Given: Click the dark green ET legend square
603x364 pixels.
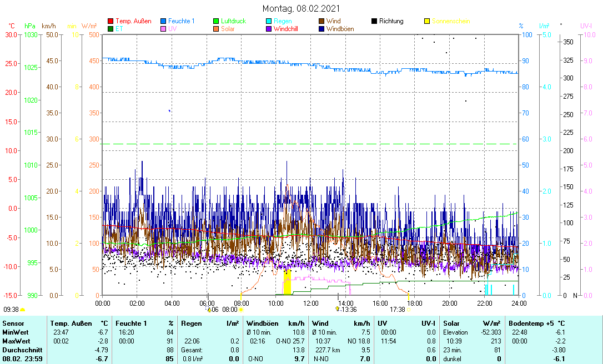Looking at the screenshot, I should [110, 29].
